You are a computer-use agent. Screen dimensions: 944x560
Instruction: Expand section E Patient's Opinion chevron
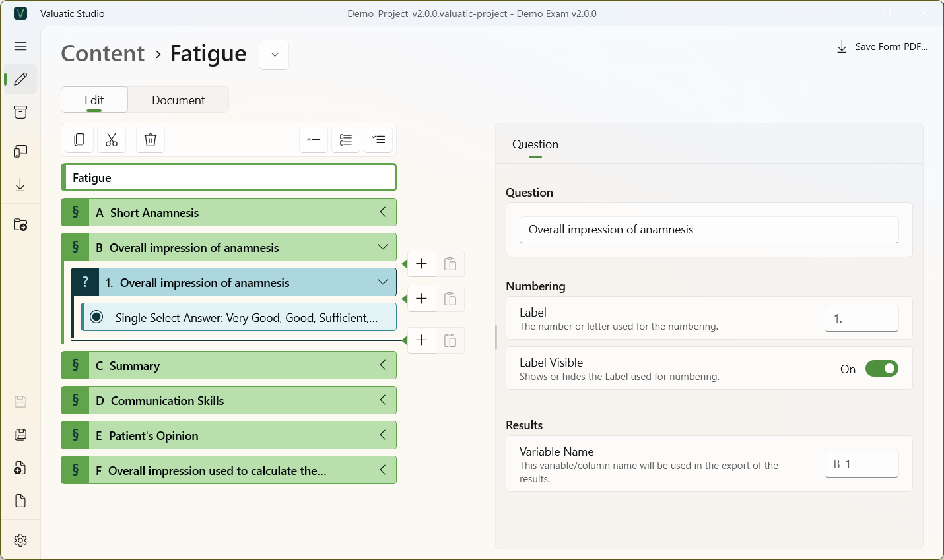pos(383,435)
